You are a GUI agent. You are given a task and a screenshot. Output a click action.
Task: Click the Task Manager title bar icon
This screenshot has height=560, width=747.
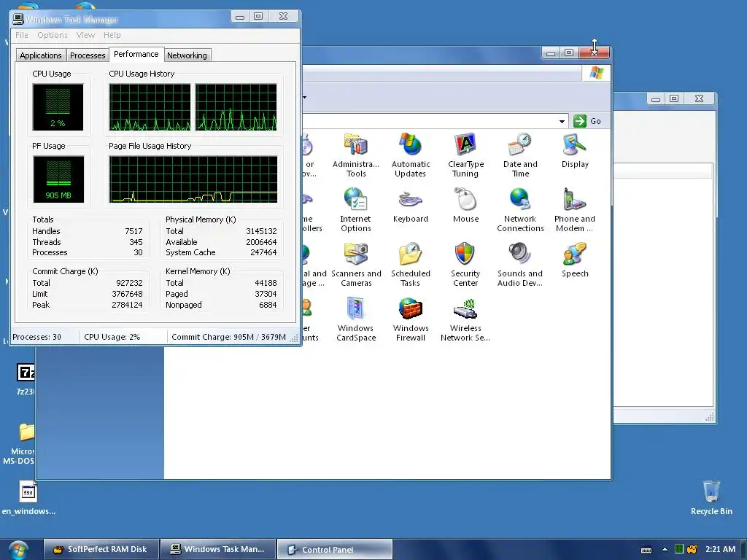pos(18,19)
